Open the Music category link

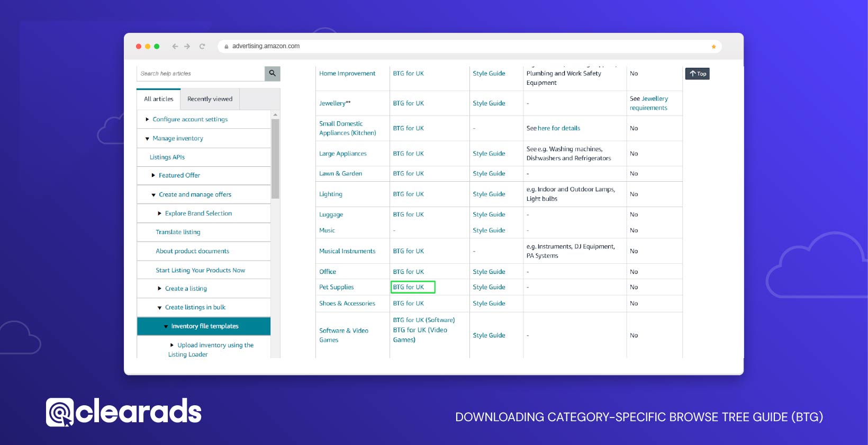point(327,230)
